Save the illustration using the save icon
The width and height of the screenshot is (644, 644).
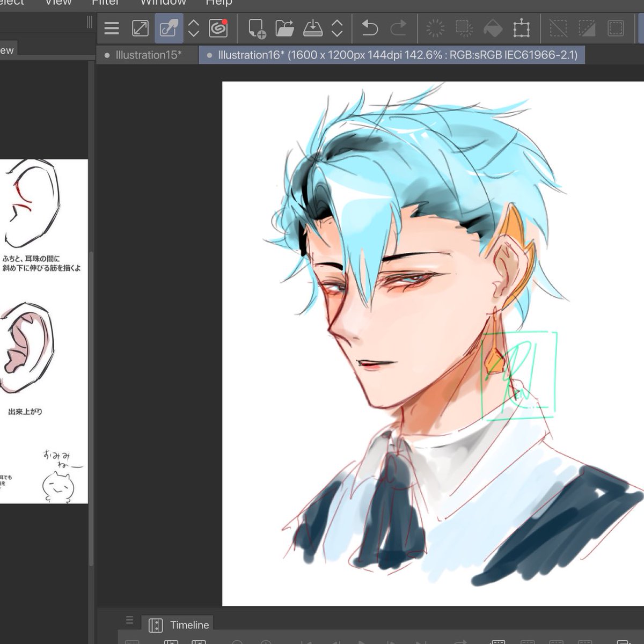314,28
